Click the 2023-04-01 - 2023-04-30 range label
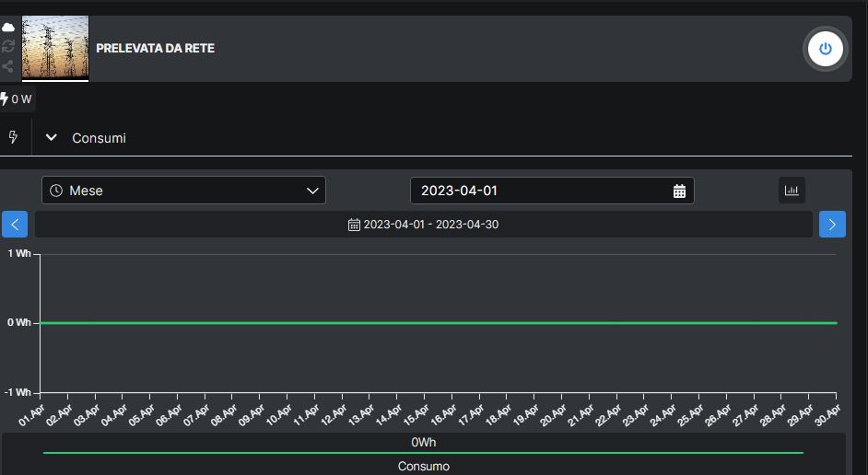868x475 pixels. pos(431,225)
